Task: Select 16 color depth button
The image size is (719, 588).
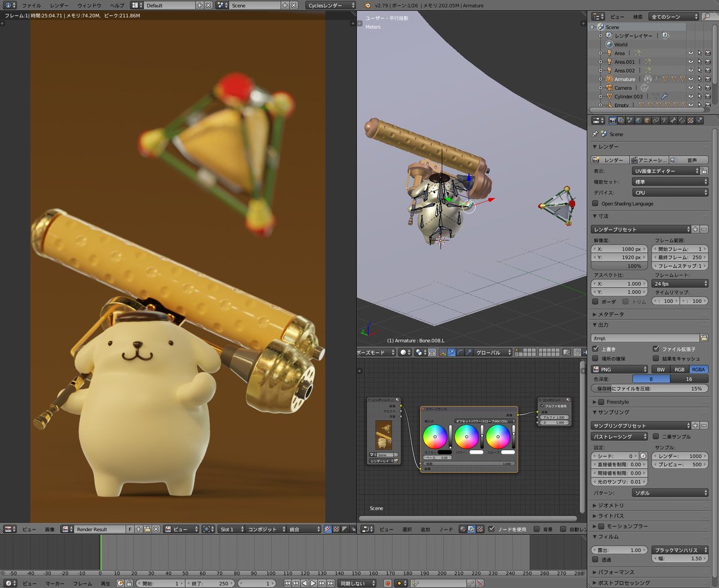Action: point(689,379)
